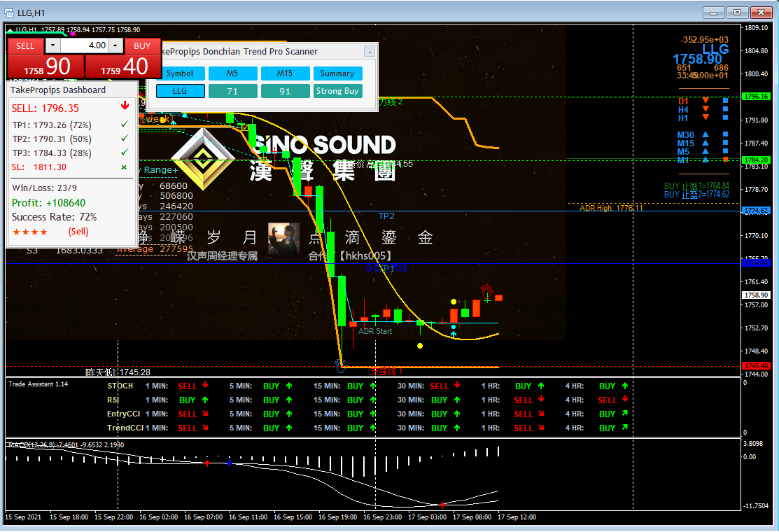
Task: Click the red down arrow beside SELL: 1796.35
Action: pos(125,106)
